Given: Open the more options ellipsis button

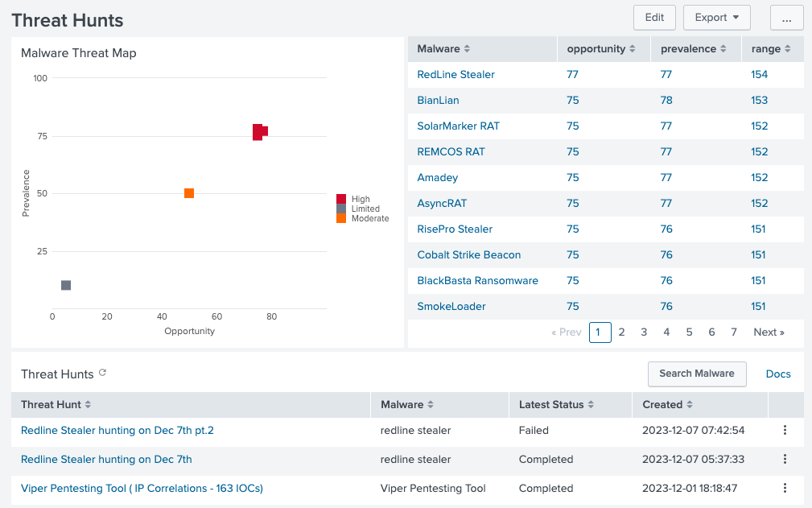Looking at the screenshot, I should pyautogui.click(x=786, y=18).
